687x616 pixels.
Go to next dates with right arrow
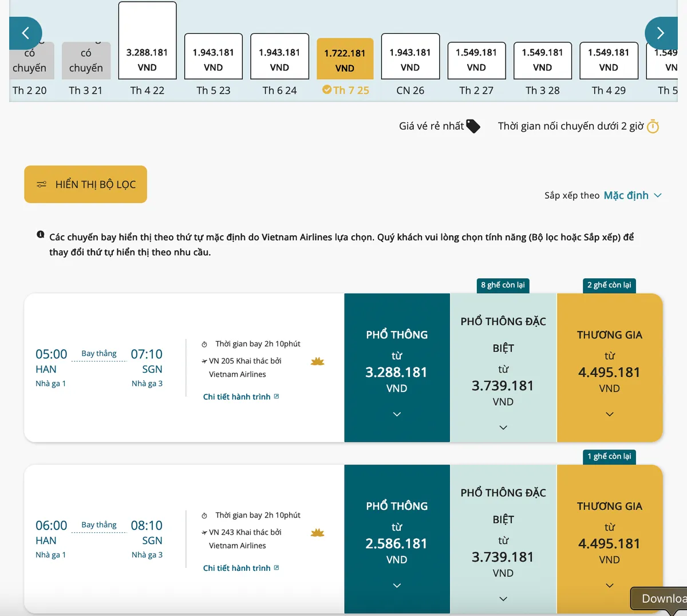pyautogui.click(x=661, y=33)
